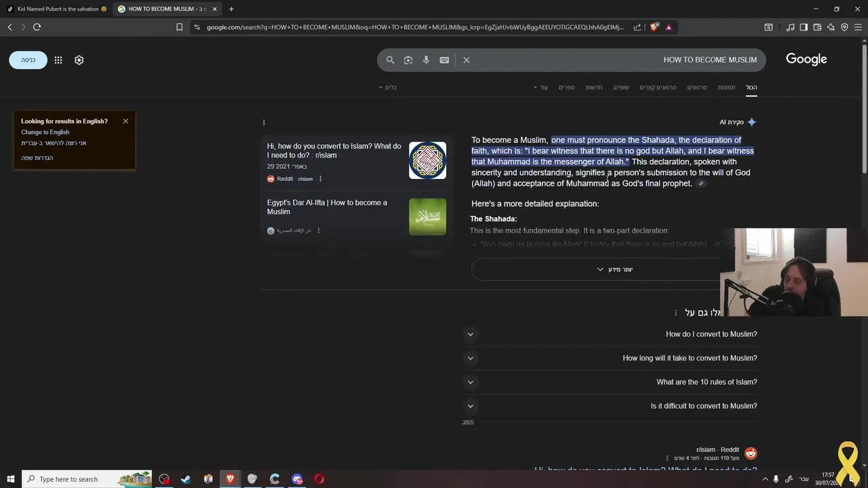Open Steam from the taskbar
868x488 pixels.
pos(186,479)
